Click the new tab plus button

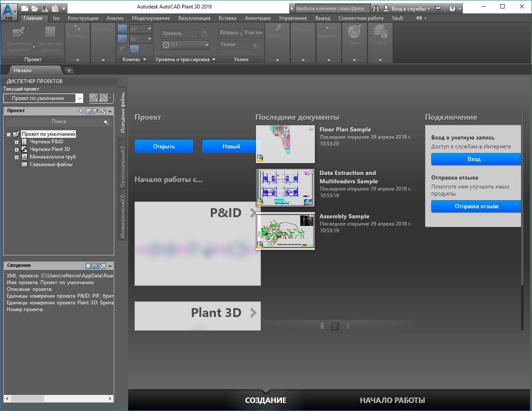coord(69,70)
